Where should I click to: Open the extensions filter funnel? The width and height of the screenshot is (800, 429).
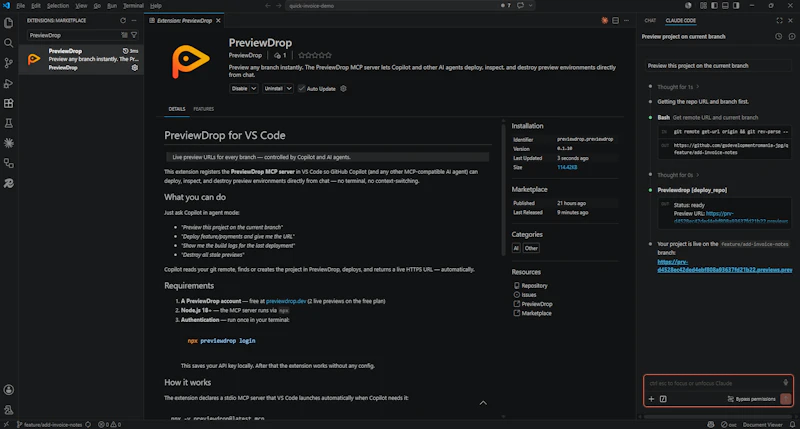coord(134,35)
